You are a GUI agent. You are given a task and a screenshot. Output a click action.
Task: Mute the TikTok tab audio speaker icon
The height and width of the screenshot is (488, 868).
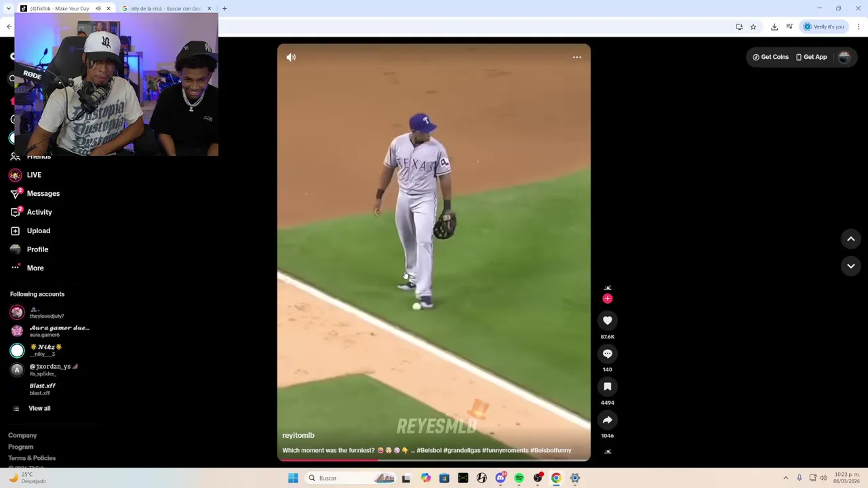click(98, 9)
